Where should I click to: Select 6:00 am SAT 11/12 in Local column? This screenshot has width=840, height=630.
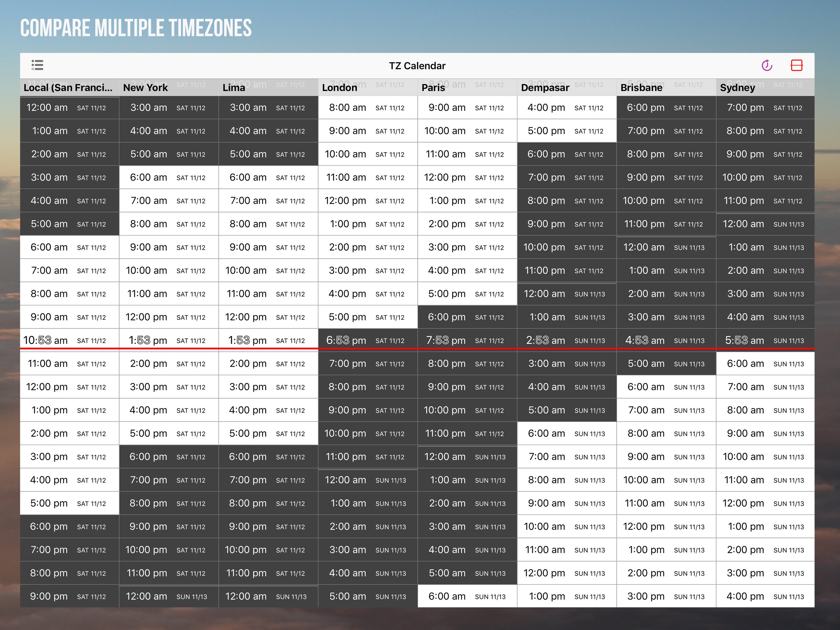tap(69, 247)
